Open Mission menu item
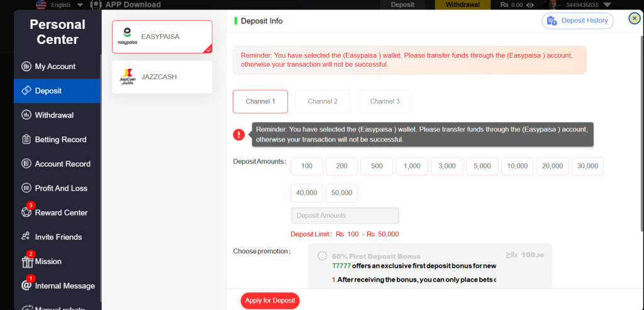Viewport: 644px width, 310px height. coord(57,262)
